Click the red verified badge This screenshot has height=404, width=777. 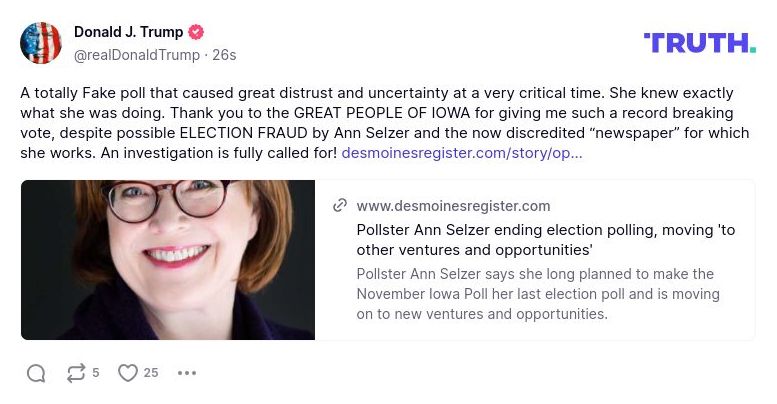tap(196, 32)
